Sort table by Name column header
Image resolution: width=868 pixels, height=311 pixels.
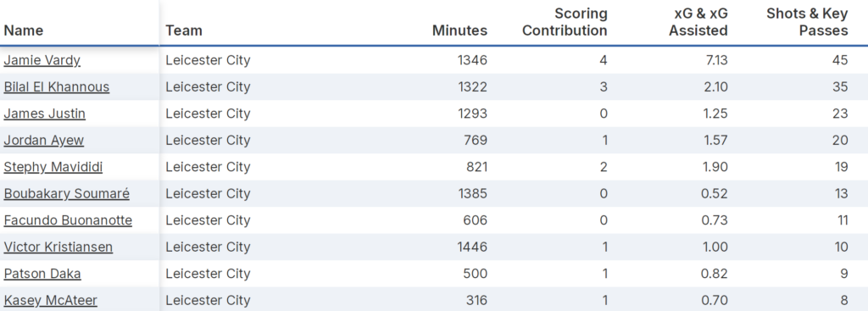23,31
